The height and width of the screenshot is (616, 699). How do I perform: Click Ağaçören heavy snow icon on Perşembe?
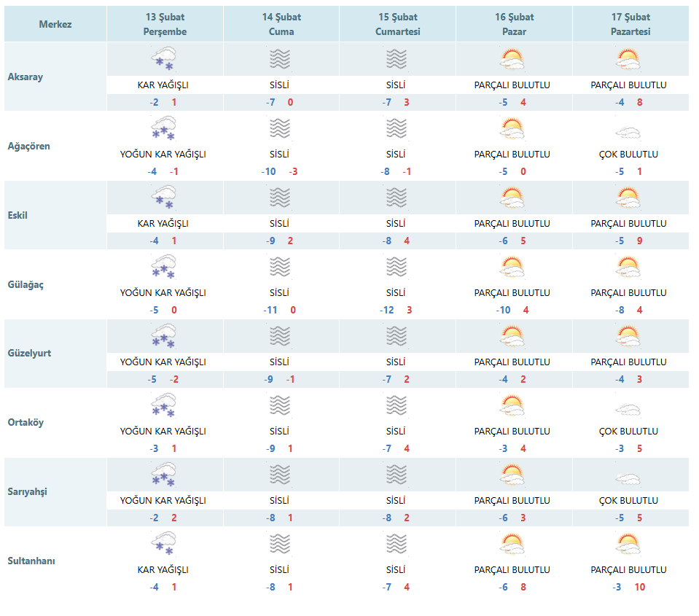(x=163, y=128)
